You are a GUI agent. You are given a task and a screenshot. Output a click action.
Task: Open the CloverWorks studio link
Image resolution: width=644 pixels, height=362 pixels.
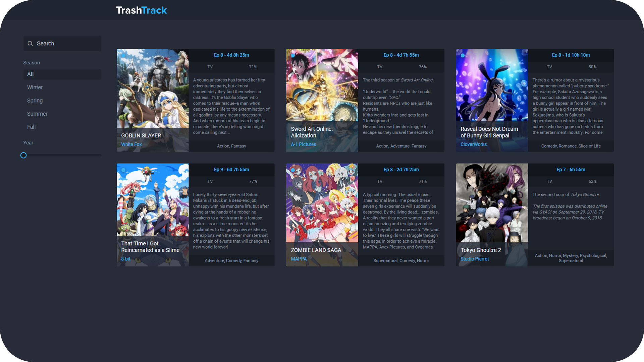click(x=473, y=144)
